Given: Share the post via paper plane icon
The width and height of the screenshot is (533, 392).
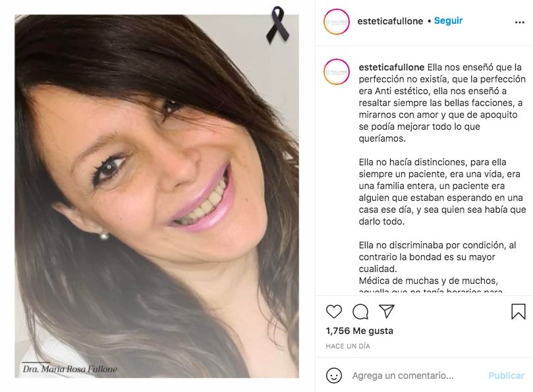Looking at the screenshot, I should pos(387,311).
